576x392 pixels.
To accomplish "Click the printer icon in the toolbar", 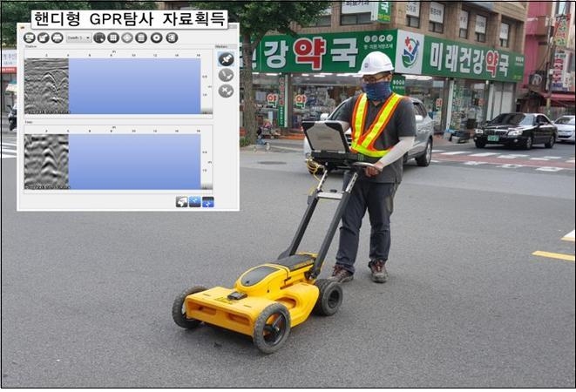I will [x=57, y=37].
